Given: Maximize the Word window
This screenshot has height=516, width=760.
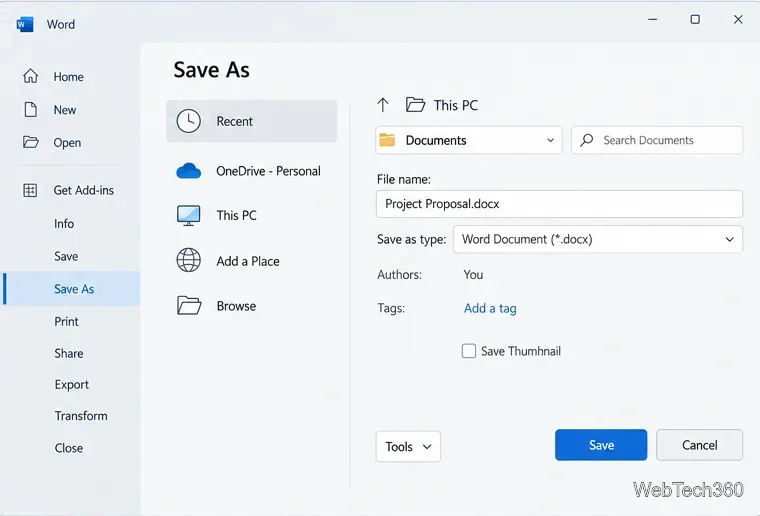Looking at the screenshot, I should point(695,19).
